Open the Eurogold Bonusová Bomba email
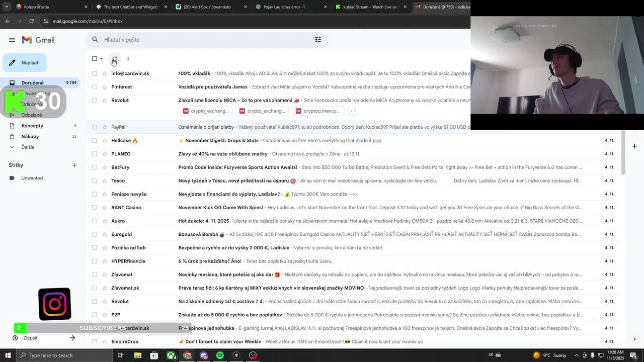 pyautogui.click(x=352, y=234)
